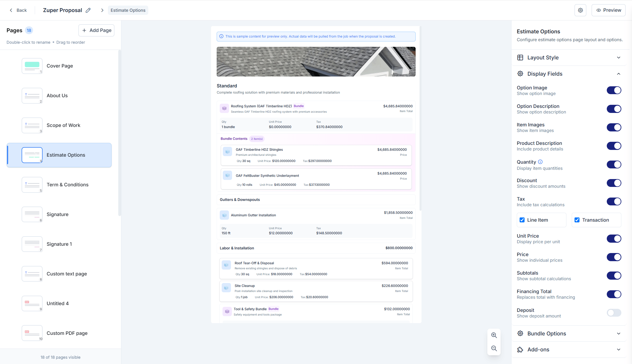Select the Cover Page thumbnail
The image size is (632, 364).
tap(32, 66)
